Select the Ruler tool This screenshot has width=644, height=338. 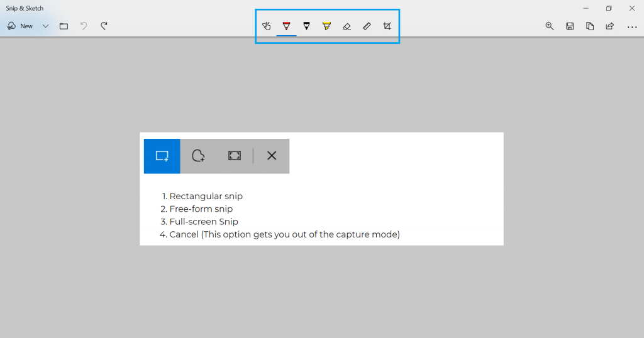[x=367, y=26]
